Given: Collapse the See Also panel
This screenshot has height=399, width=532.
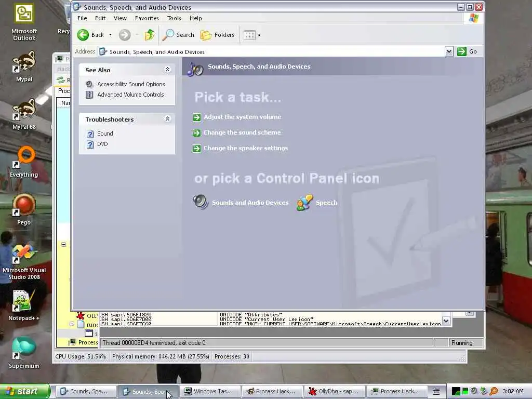Looking at the screenshot, I should pyautogui.click(x=167, y=70).
